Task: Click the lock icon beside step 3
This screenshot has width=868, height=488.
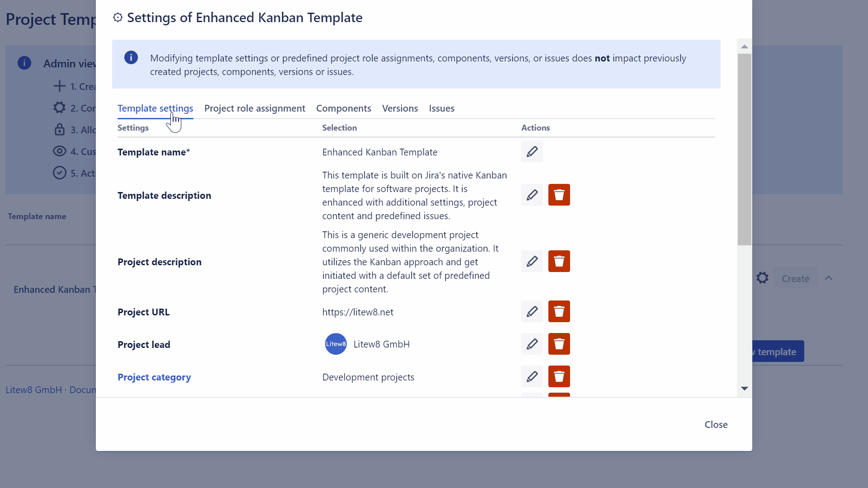Action: pyautogui.click(x=60, y=129)
